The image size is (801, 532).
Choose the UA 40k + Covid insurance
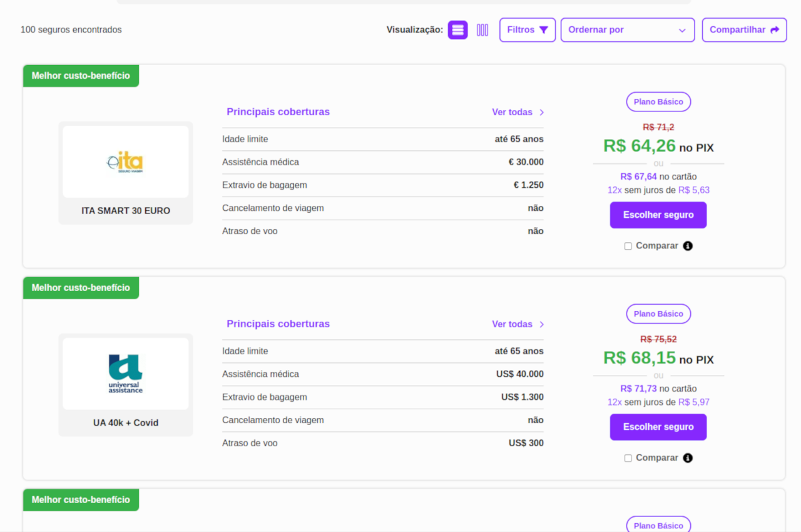point(658,427)
